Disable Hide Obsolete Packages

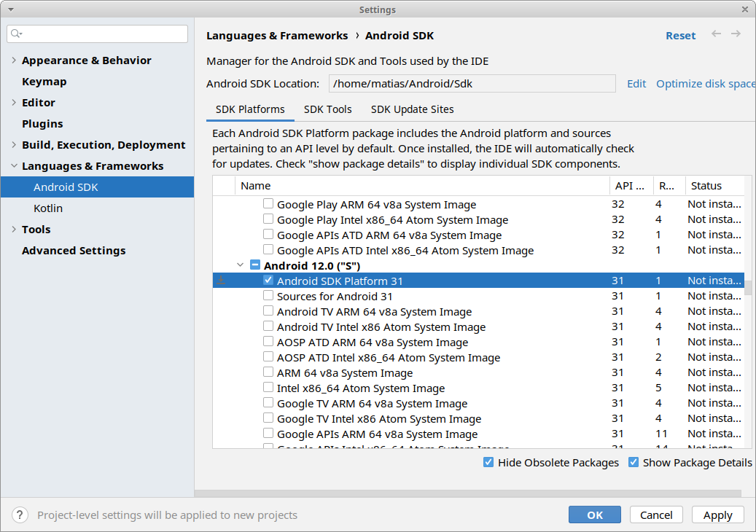(488, 463)
